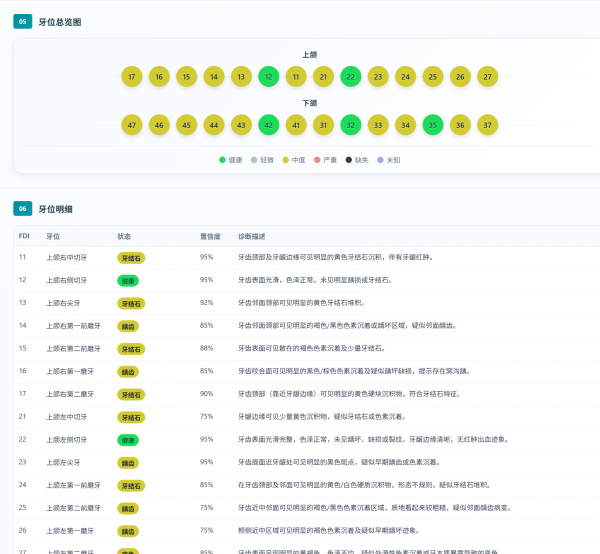Select tooth 16 circle in the overview
Screen dimensions: 600x554
(x=159, y=77)
